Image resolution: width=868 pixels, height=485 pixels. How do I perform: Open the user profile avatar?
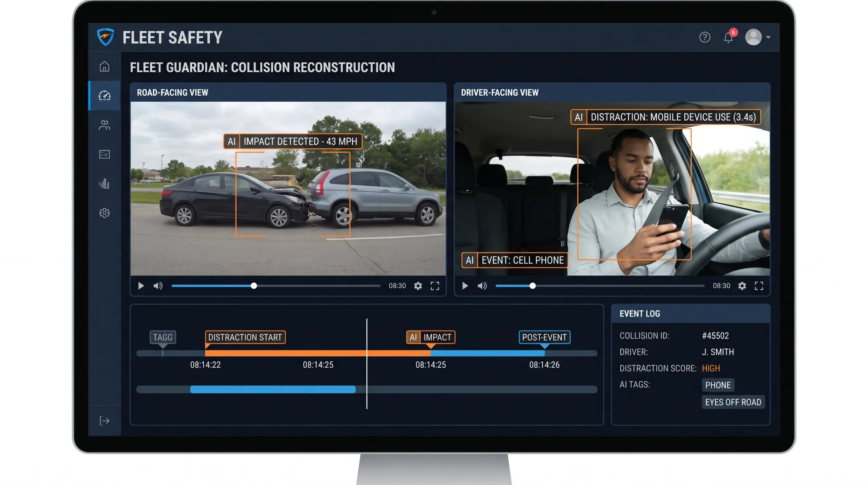point(753,37)
